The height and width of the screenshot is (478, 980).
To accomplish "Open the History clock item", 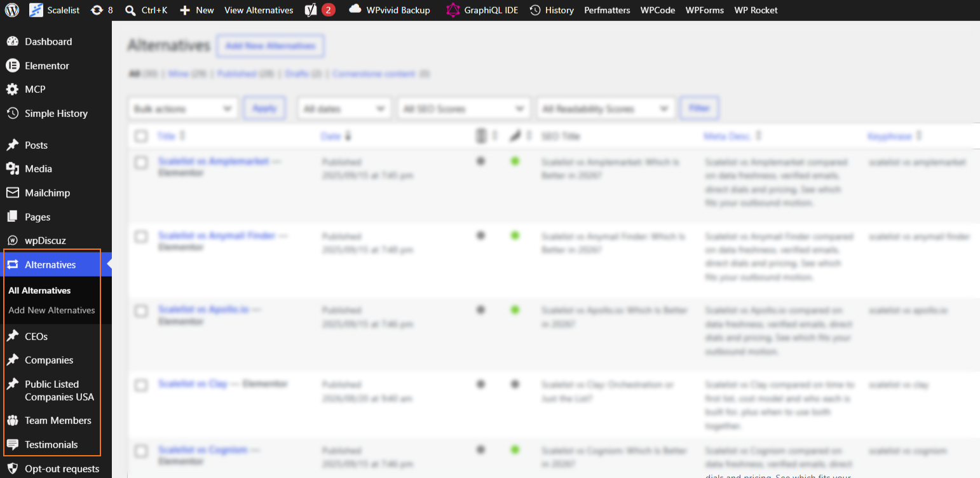I will [552, 10].
